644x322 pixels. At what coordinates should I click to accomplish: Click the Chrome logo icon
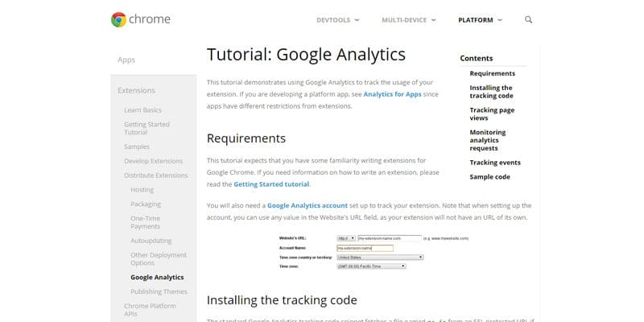pos(118,19)
